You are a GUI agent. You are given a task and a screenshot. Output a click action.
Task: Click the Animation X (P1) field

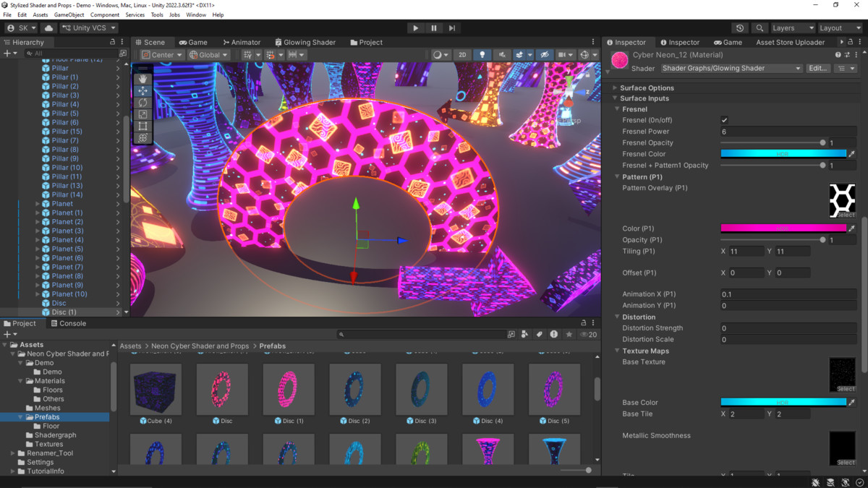coord(788,294)
